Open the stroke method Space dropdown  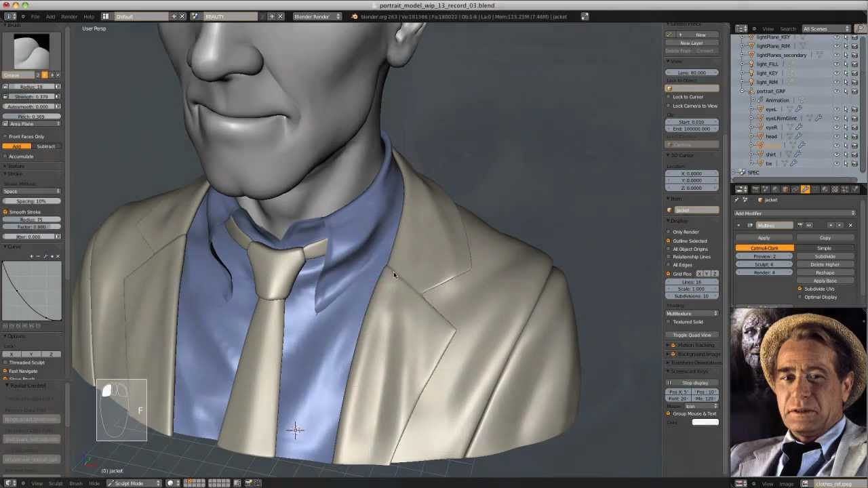[32, 191]
